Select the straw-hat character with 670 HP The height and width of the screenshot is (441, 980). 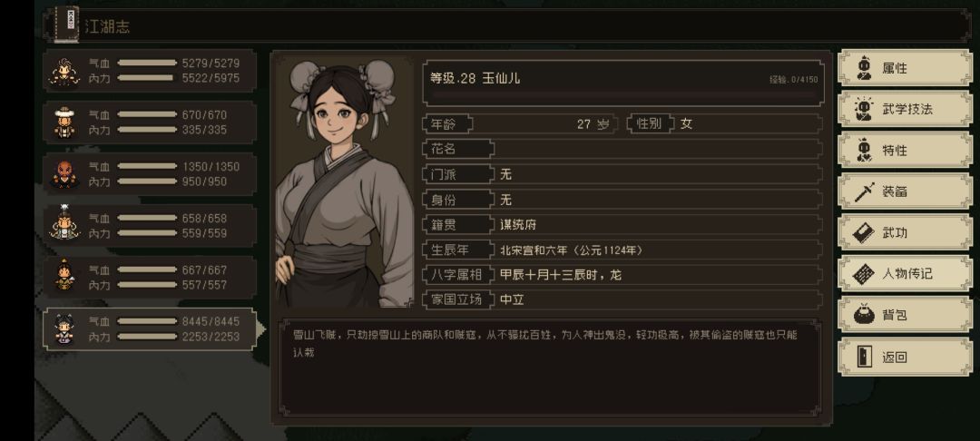tap(64, 122)
